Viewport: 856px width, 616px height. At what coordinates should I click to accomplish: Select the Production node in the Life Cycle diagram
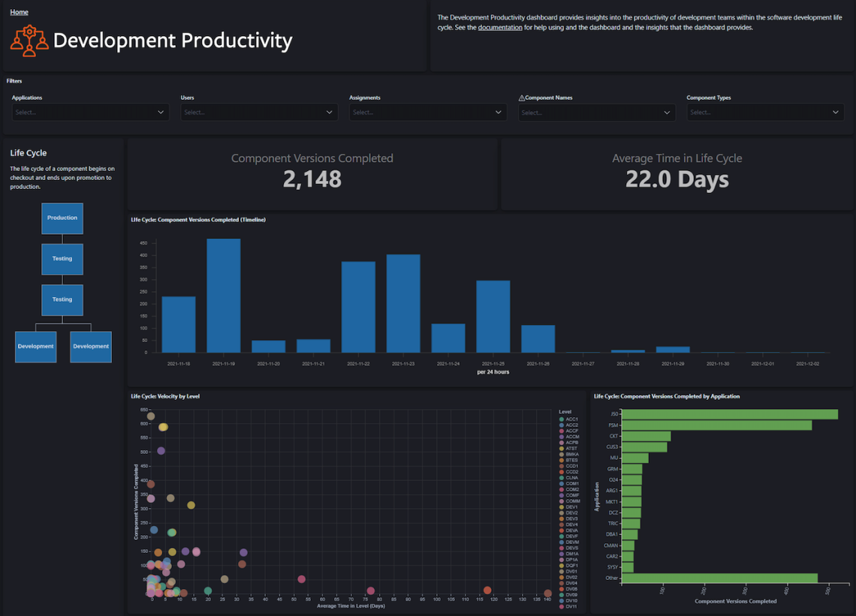click(62, 218)
